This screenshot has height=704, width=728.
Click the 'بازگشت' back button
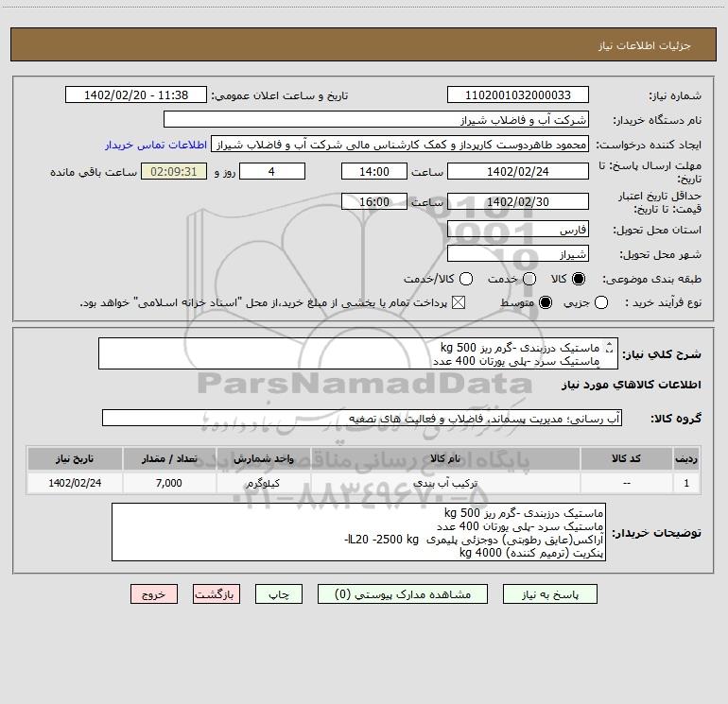(x=217, y=594)
